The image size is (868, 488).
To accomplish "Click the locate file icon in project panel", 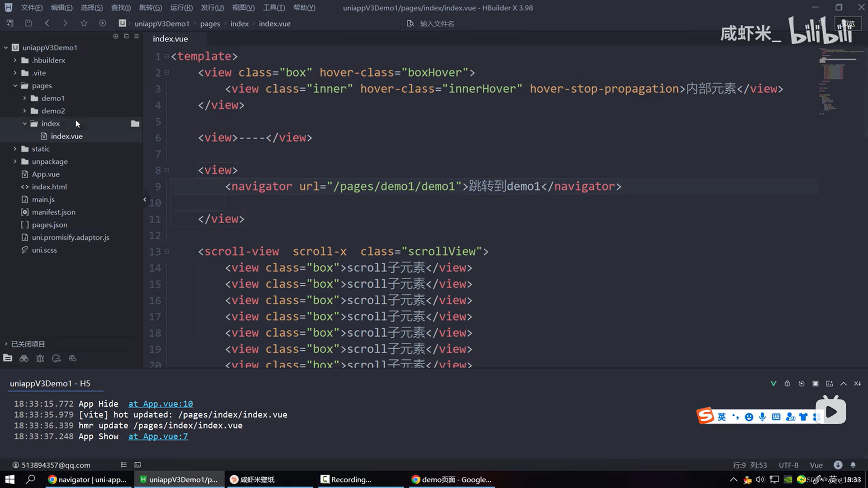I will click(x=116, y=36).
